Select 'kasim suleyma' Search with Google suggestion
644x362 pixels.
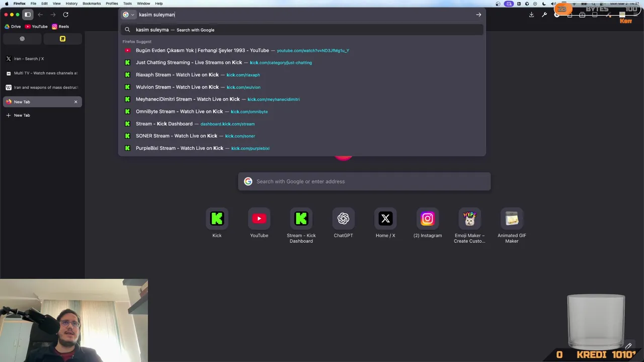tap(302, 30)
